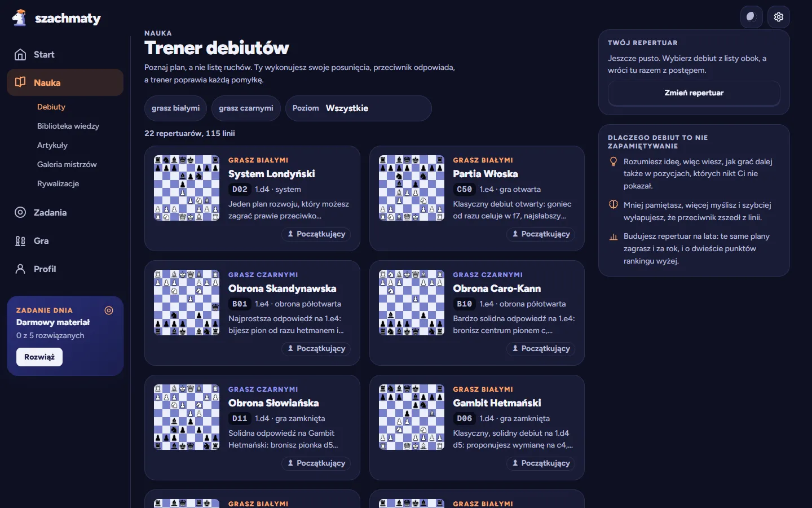This screenshot has width=812, height=508.
Task: Click the lightbulb icon beside 'Rozumiesz ideę'
Action: tap(614, 162)
